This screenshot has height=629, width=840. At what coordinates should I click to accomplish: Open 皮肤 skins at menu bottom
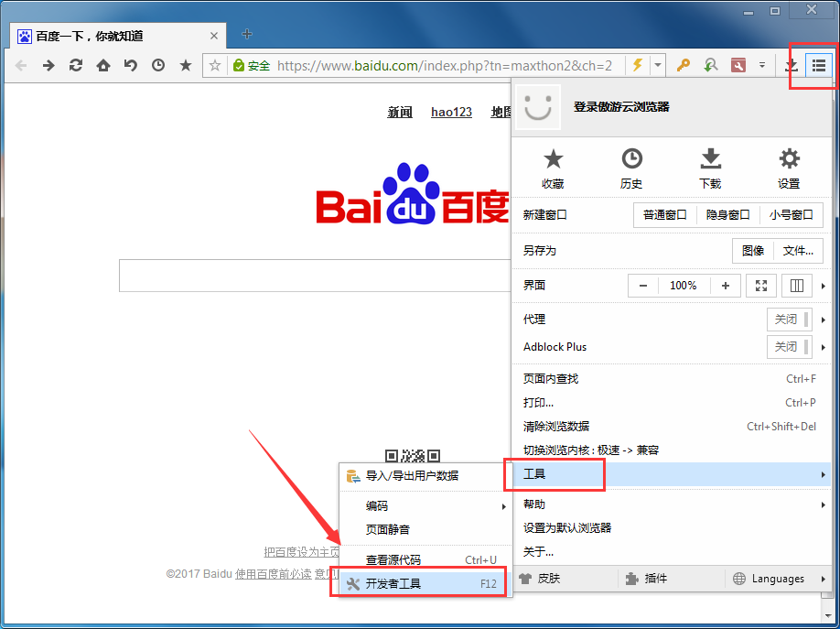[x=541, y=579]
